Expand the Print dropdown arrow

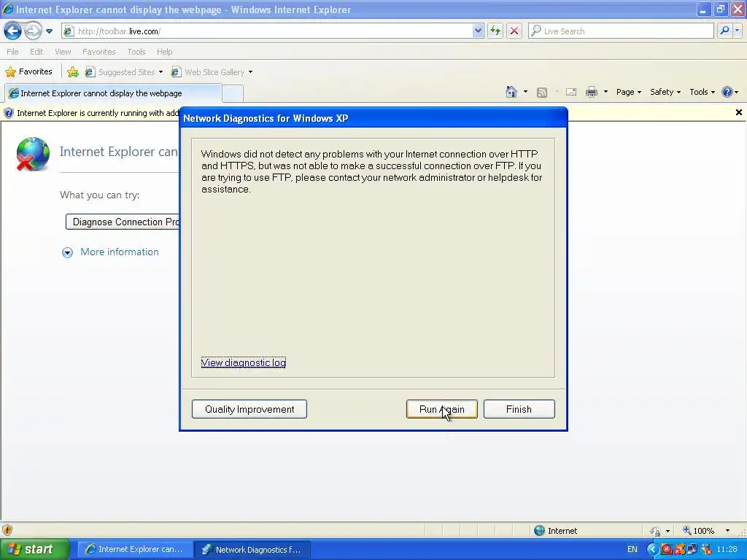605,92
